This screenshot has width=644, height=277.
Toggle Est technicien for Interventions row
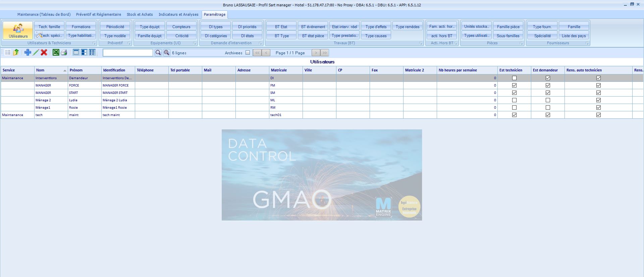[x=514, y=78]
